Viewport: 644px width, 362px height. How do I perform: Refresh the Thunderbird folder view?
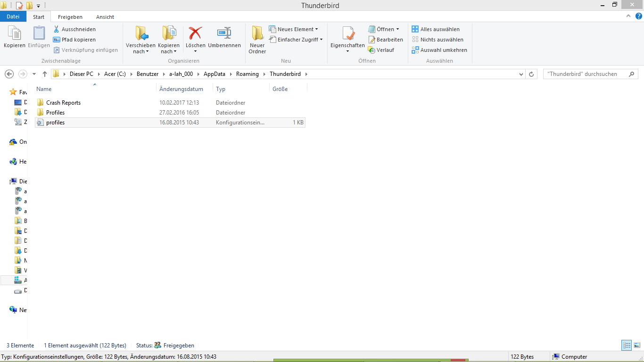[x=532, y=74]
